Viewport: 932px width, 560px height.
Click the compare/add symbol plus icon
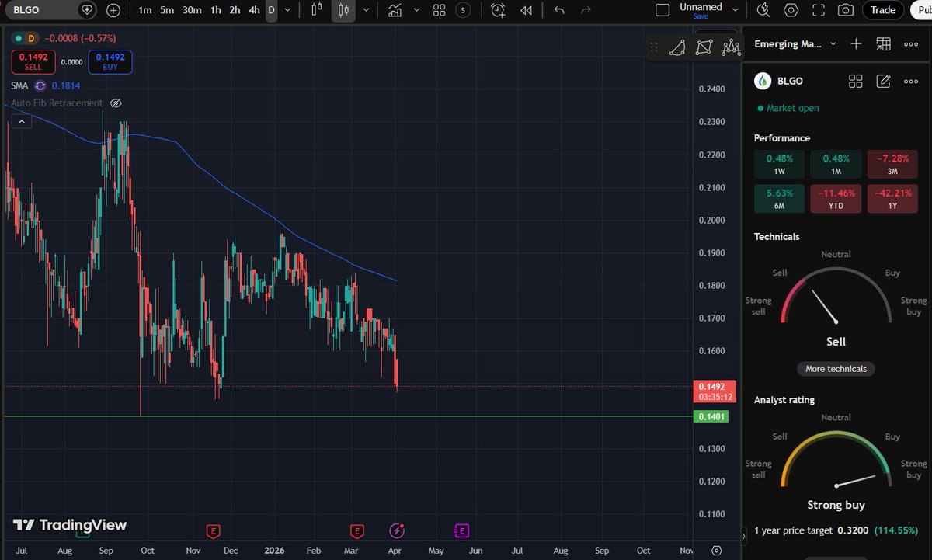pyautogui.click(x=113, y=10)
